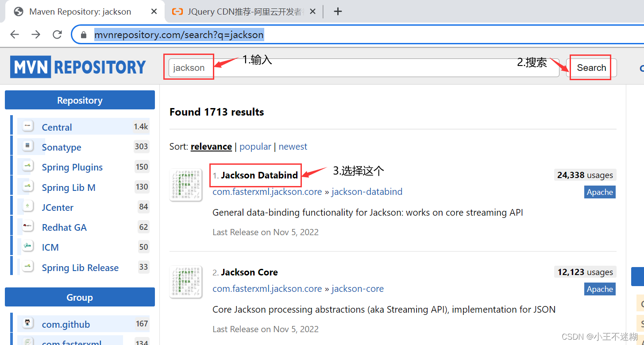This screenshot has width=644, height=345.
Task: Click the 'Found 1713 results' heading
Action: [216, 112]
